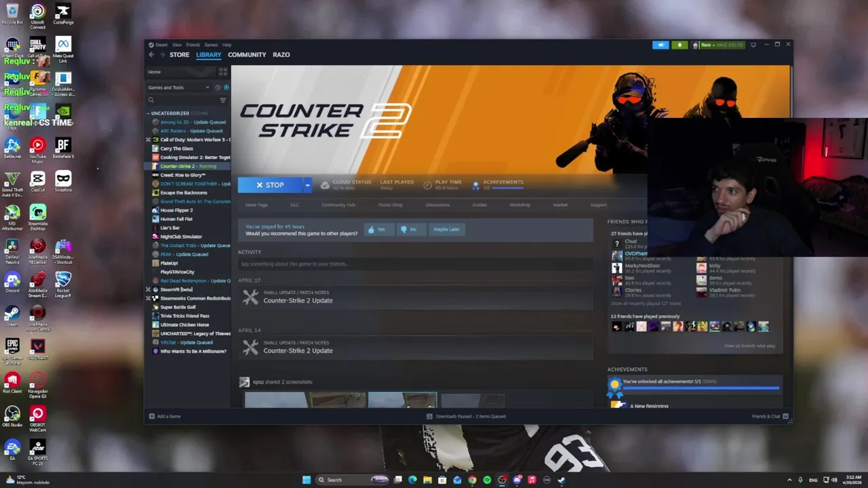This screenshot has height=488, width=868.
Task: Click the Cloud Status cloud icon
Action: tap(325, 184)
